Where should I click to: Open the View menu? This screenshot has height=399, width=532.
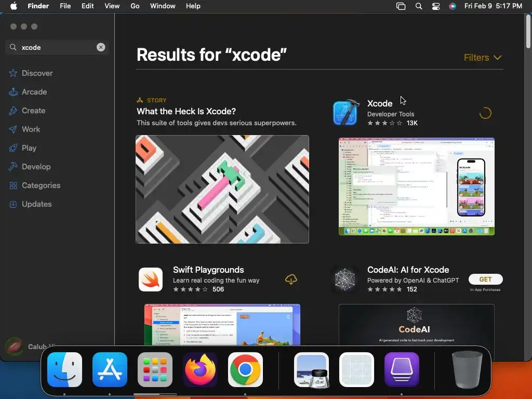tap(112, 6)
